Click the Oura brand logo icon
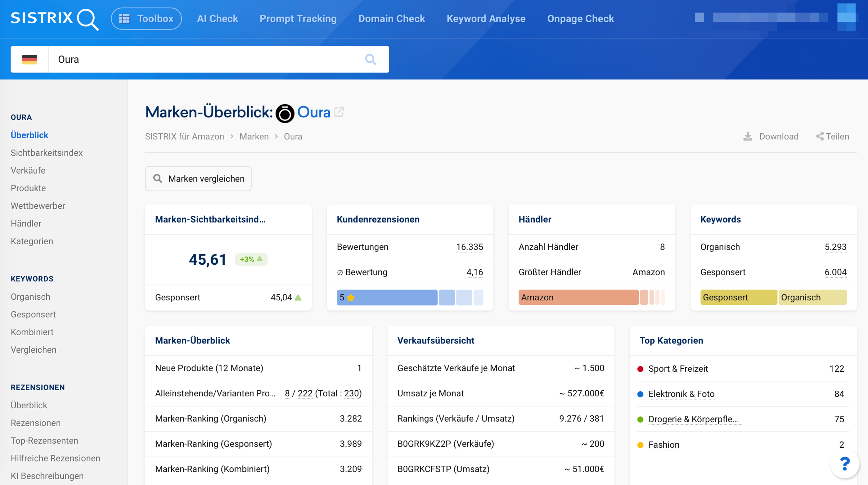Viewport: 868px width, 485px height. pyautogui.click(x=285, y=113)
